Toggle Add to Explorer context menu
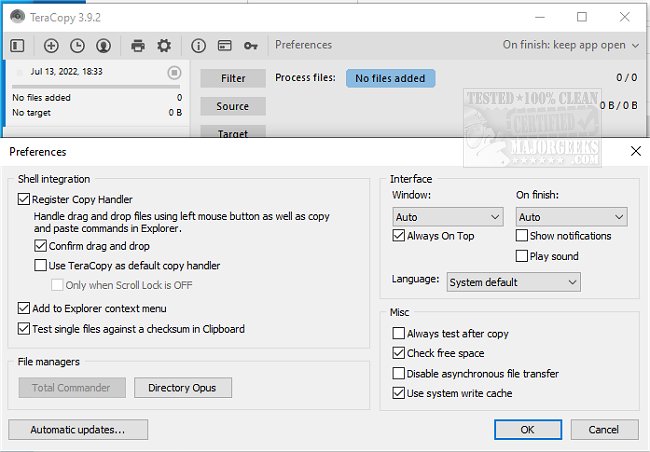 [x=24, y=309]
